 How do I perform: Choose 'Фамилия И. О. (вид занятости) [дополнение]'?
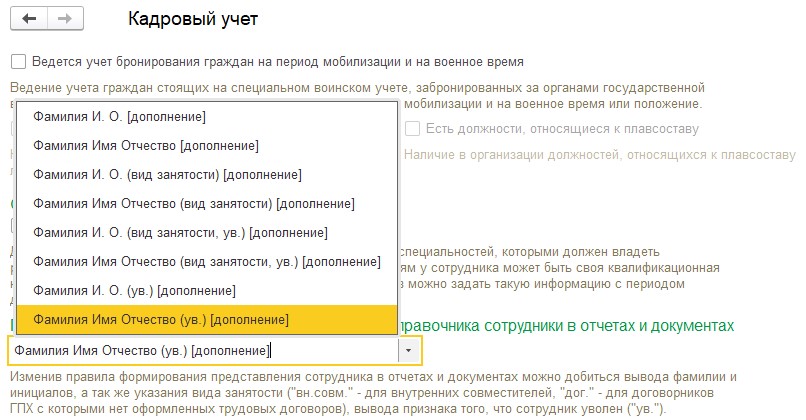[207, 175]
